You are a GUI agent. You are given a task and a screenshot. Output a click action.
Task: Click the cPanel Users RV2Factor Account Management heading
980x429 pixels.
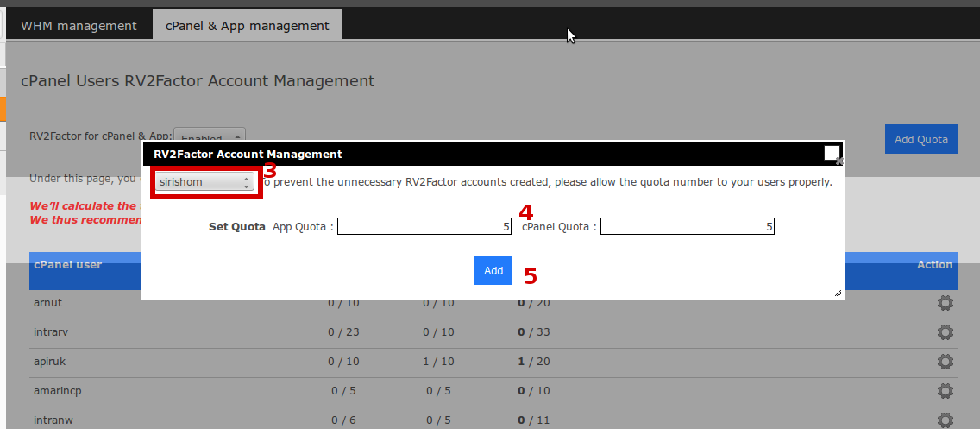(x=198, y=80)
